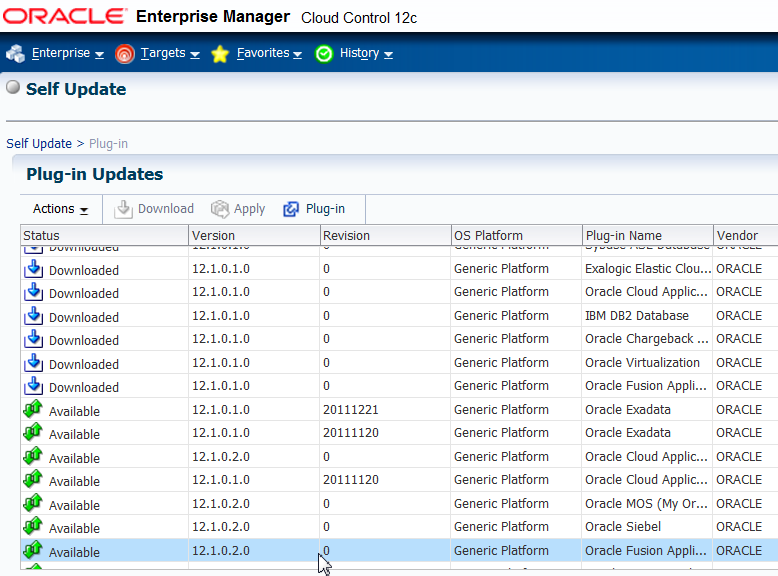Screen dimensions: 778x576
Task: Click Downloaded icon in Oracle Virtualization row
Action: point(33,363)
